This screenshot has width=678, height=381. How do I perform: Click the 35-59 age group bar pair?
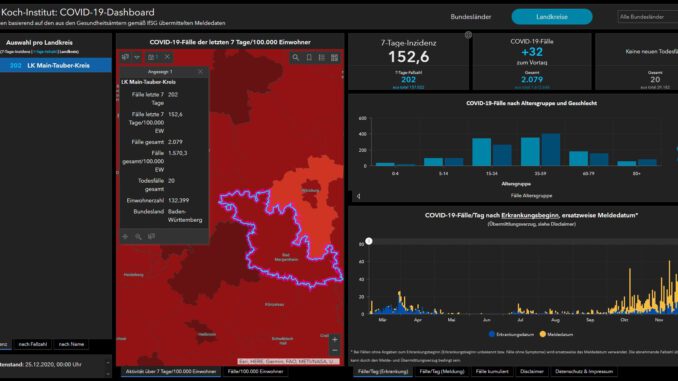540,150
